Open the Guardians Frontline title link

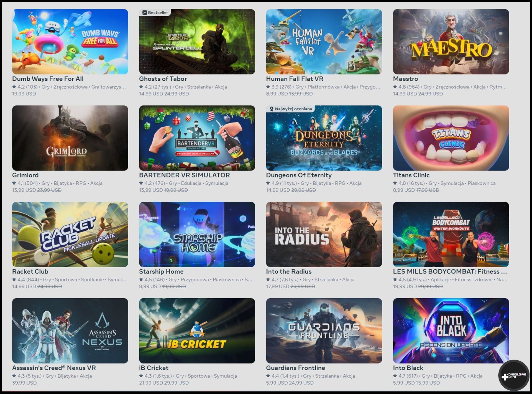click(295, 368)
